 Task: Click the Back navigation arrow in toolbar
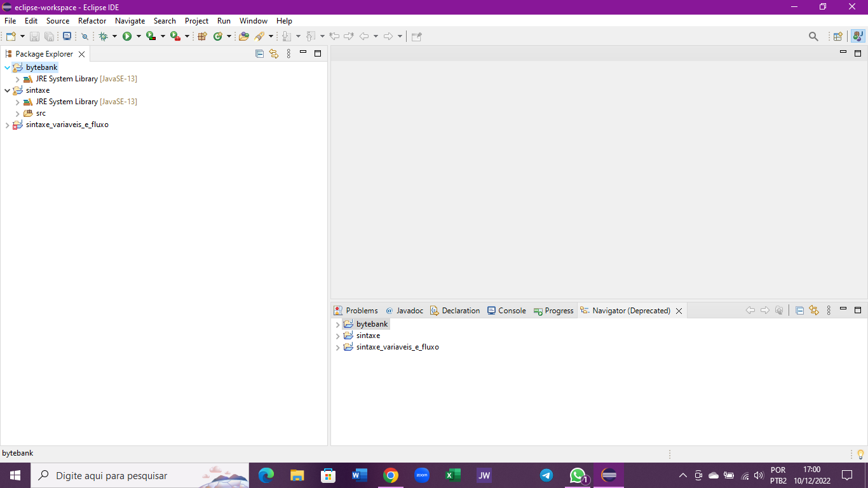pyautogui.click(x=363, y=36)
